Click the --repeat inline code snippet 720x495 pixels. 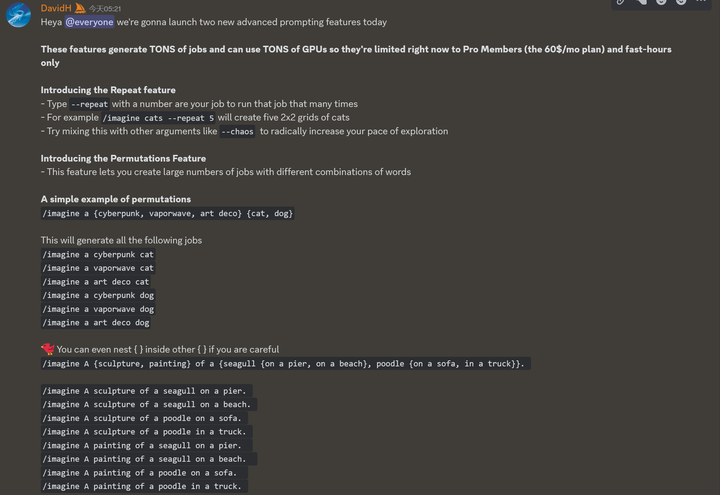point(89,104)
